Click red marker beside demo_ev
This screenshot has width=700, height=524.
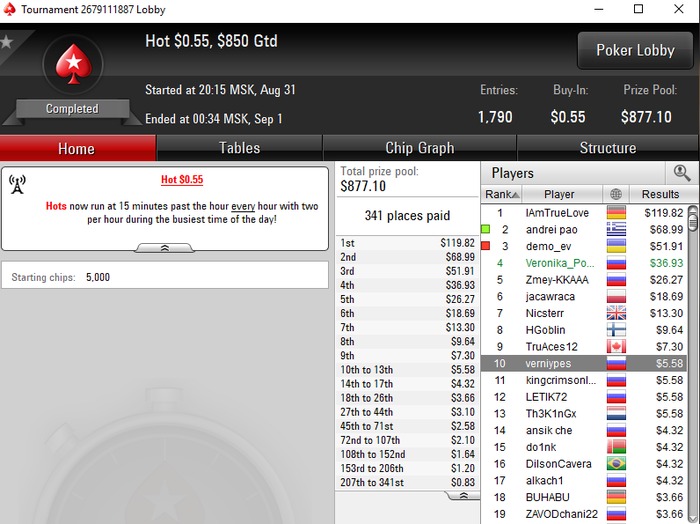486,246
